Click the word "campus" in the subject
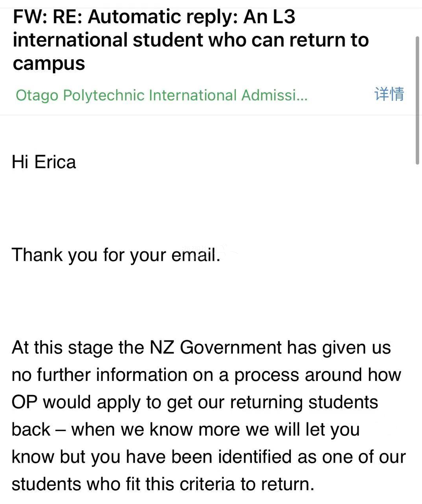The image size is (422, 504). tap(49, 64)
